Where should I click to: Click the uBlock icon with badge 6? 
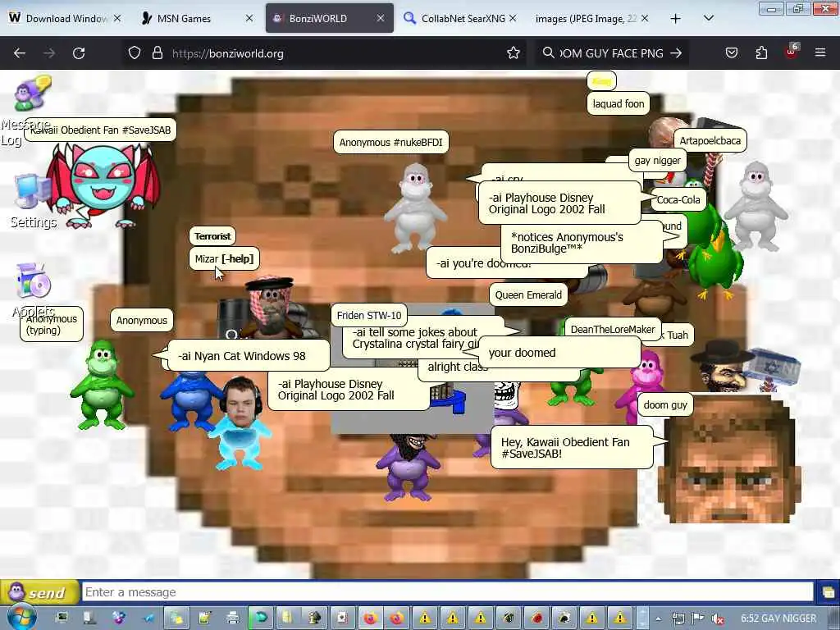792,52
